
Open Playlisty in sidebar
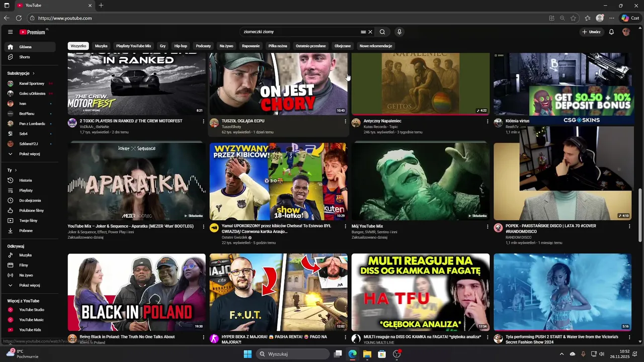pyautogui.click(x=31, y=190)
